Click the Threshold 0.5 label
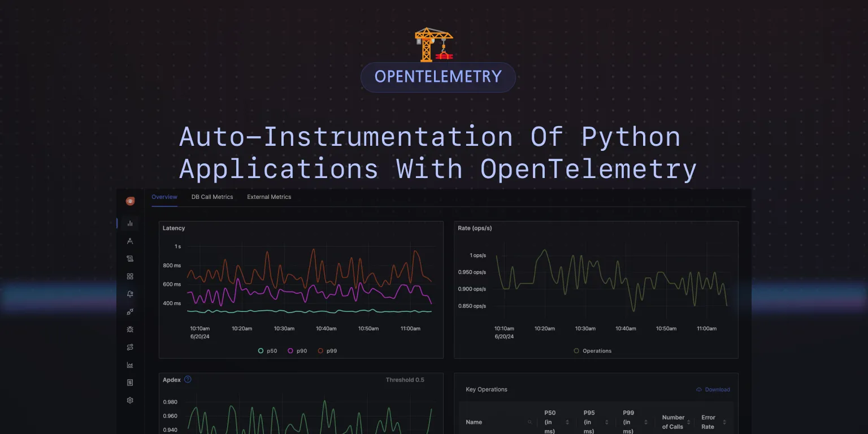The height and width of the screenshot is (434, 868). tap(405, 380)
